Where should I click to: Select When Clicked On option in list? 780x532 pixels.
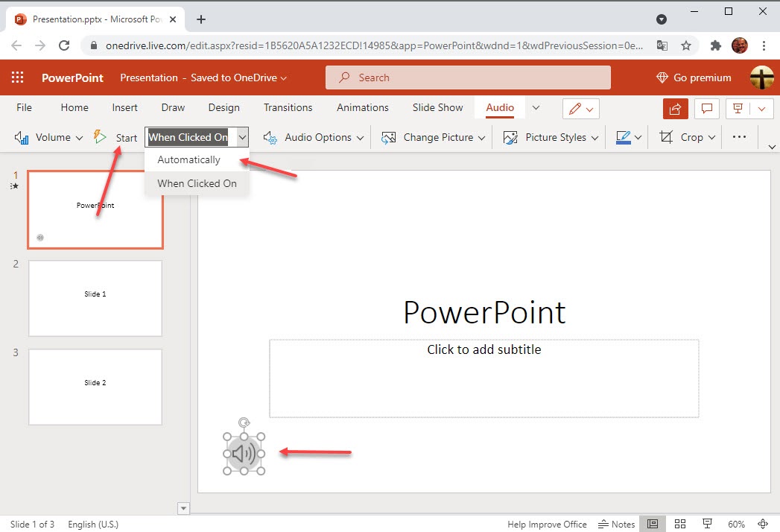(197, 183)
